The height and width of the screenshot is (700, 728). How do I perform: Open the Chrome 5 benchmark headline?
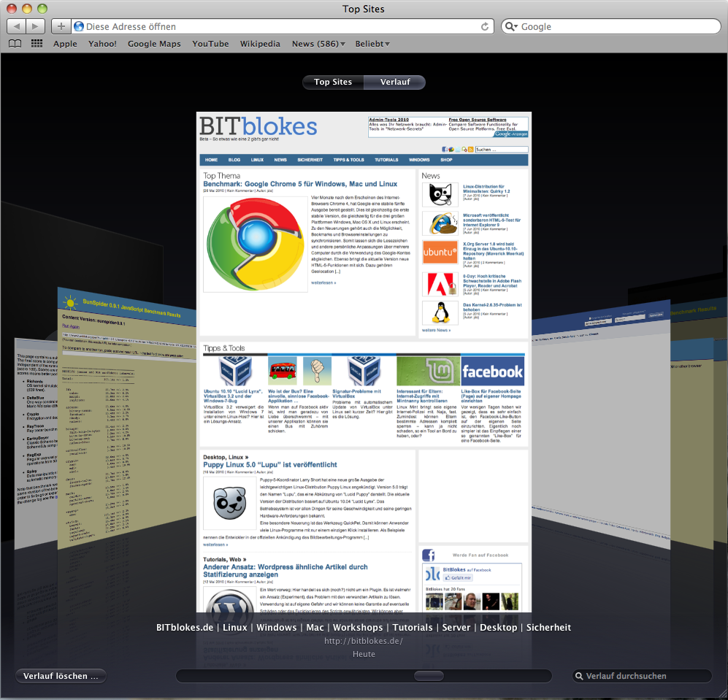tap(300, 184)
